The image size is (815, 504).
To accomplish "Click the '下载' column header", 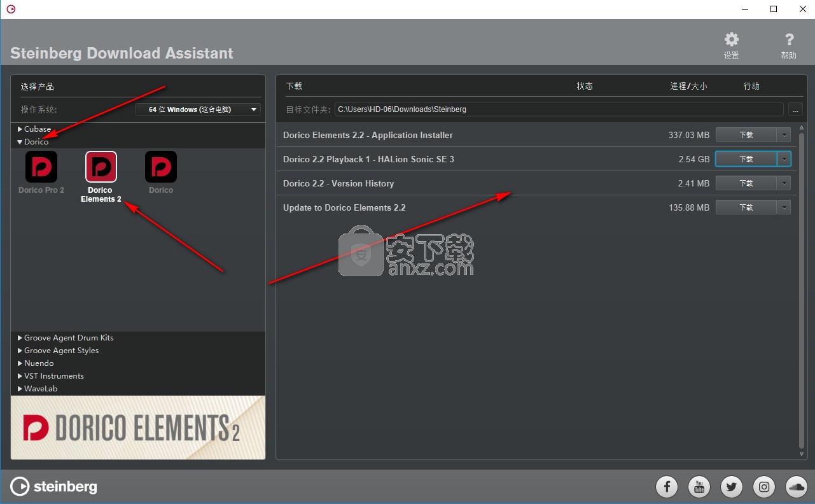I will (x=294, y=86).
